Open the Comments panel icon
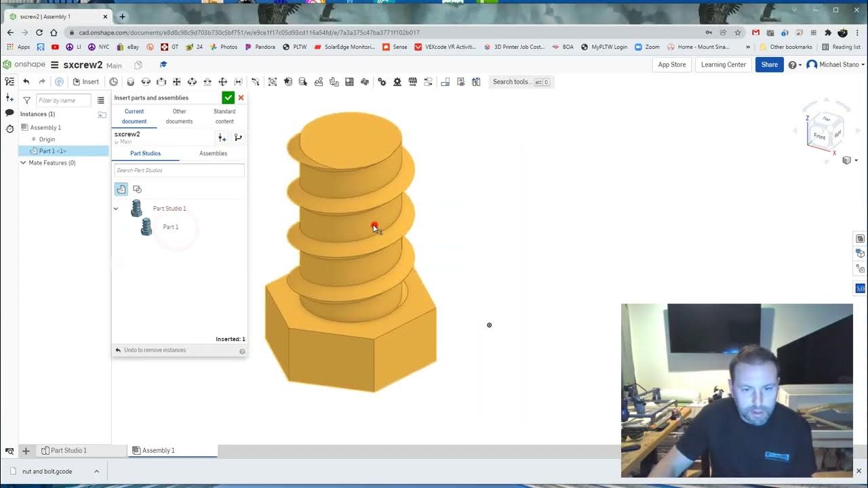 [9, 113]
